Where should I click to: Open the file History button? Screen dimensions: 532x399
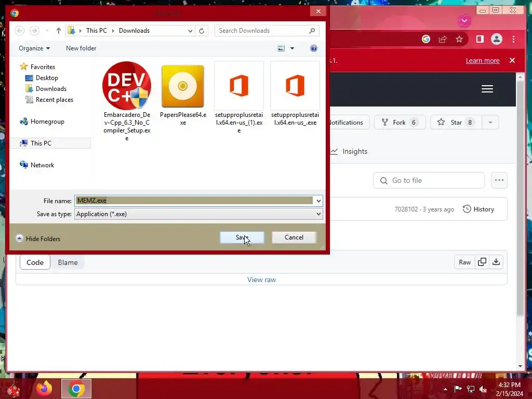coord(478,209)
